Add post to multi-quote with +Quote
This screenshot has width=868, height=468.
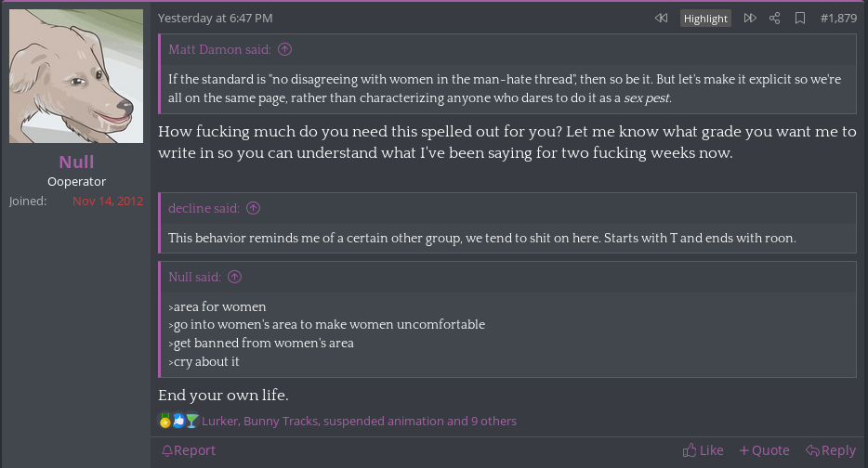pos(764,450)
